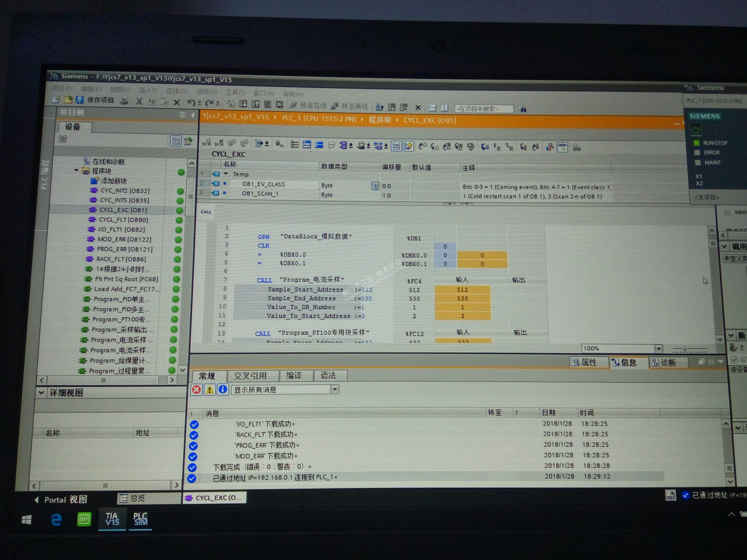Screen dimensions: 747x560
Task: Click the search in project field
Action: 483,109
